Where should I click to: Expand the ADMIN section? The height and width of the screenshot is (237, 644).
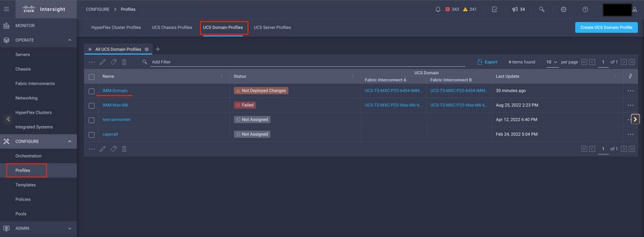click(70, 229)
